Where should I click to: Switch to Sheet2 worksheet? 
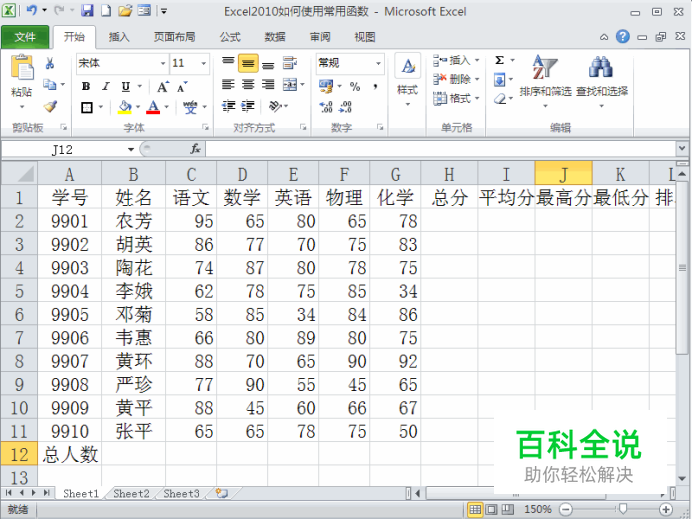[131, 493]
